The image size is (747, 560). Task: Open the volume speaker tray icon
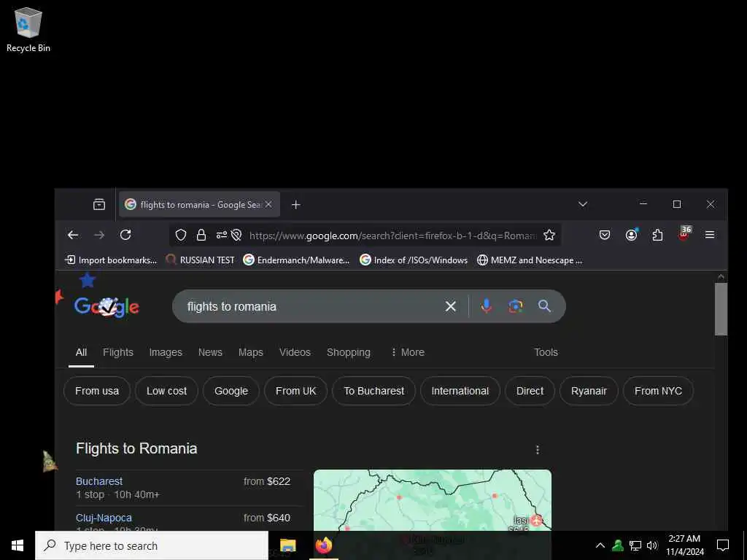(x=652, y=545)
